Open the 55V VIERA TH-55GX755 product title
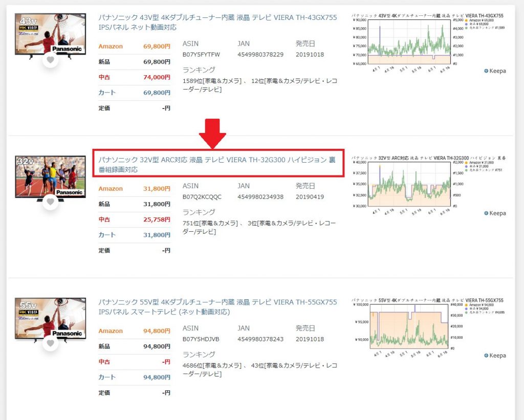Screen dimensions: 524x420 pyautogui.click(x=217, y=307)
